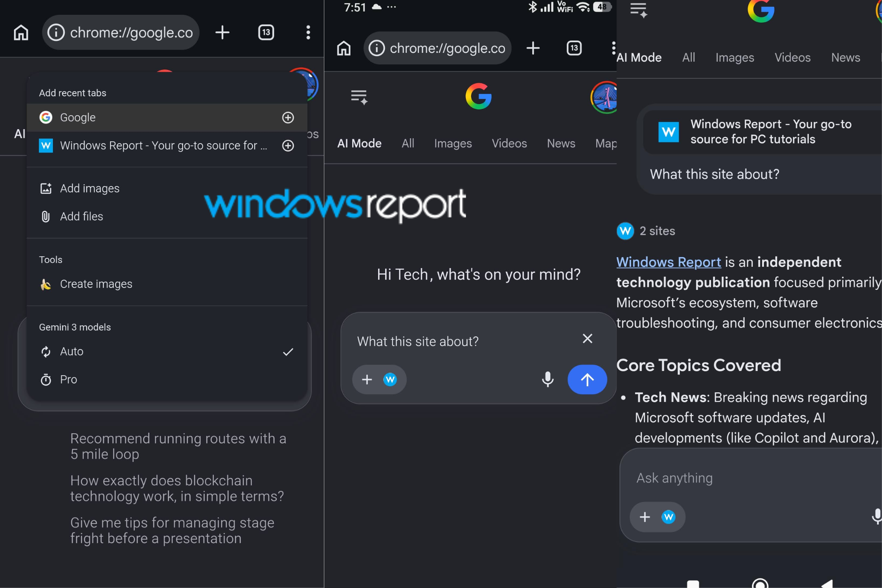Select the Auto Gemini model
The height and width of the screenshot is (588, 882).
click(x=167, y=351)
